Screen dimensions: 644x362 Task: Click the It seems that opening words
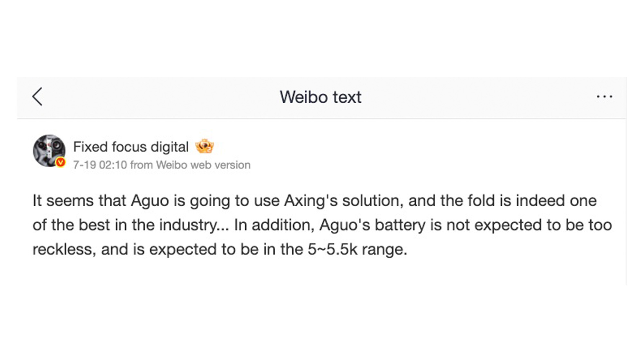tap(79, 201)
